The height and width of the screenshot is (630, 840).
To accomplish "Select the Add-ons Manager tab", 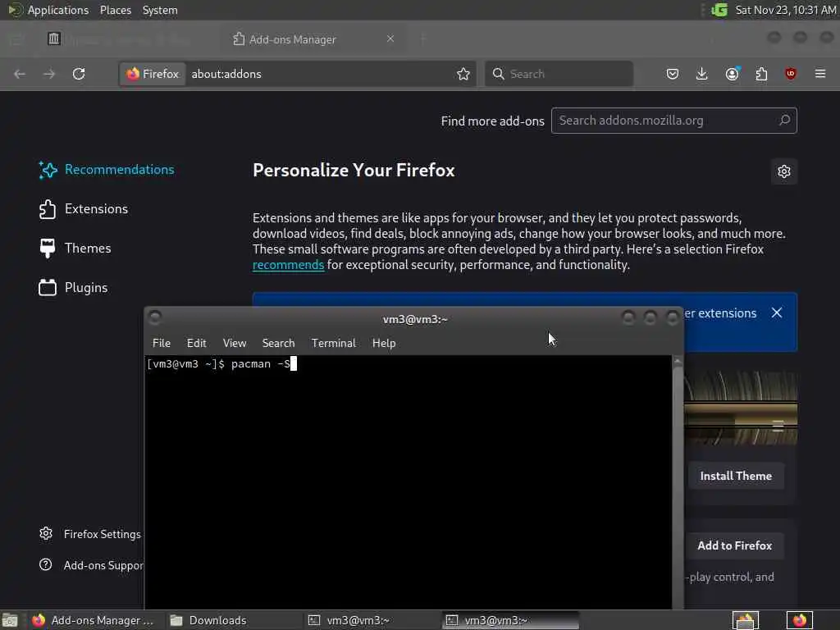I will [x=313, y=39].
